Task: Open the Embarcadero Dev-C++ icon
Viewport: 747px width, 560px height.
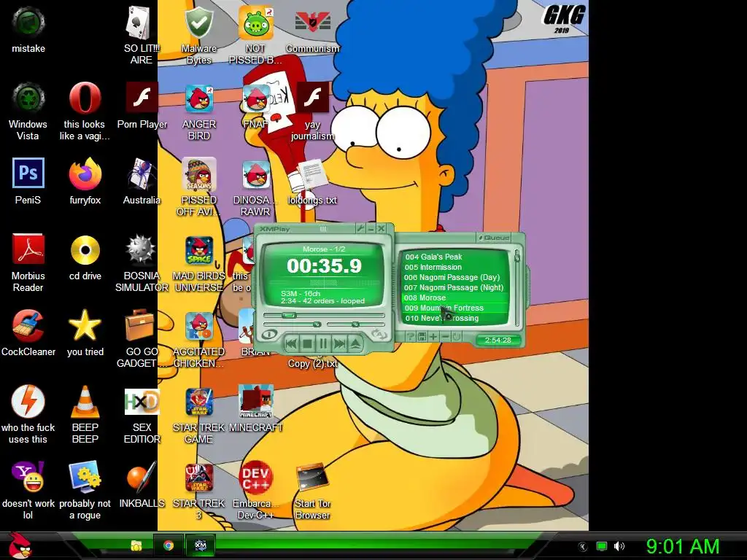Action: click(255, 489)
